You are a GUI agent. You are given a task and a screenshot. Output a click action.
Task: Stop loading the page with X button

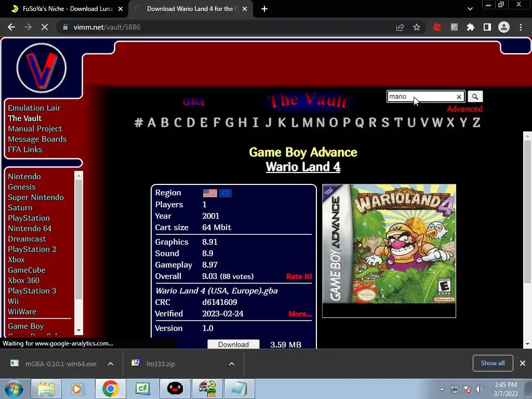(x=45, y=27)
